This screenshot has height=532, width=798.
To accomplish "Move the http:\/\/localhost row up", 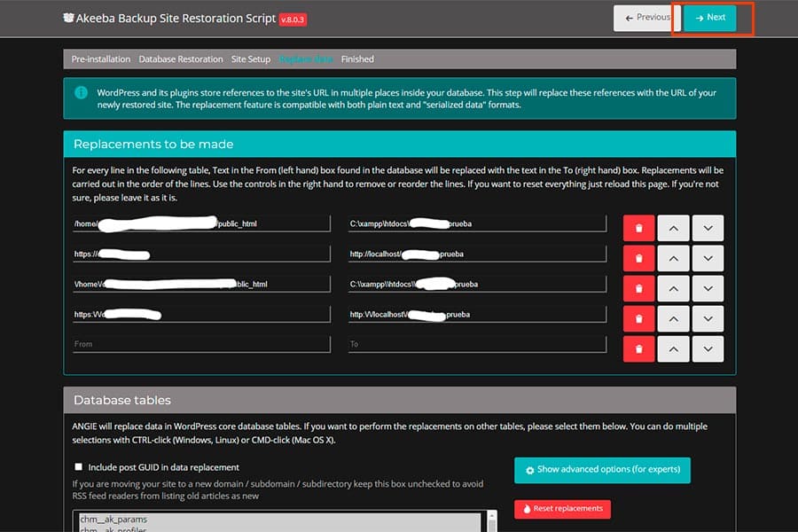I will (673, 319).
